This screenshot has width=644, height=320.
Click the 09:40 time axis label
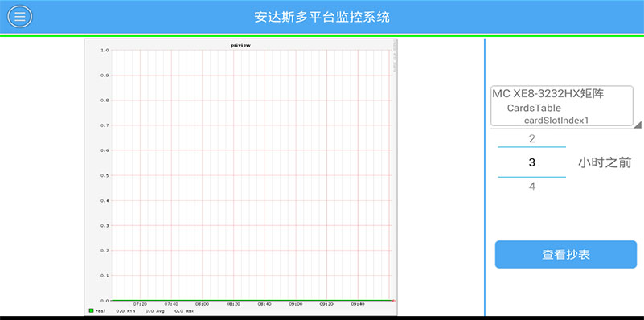[358, 305]
